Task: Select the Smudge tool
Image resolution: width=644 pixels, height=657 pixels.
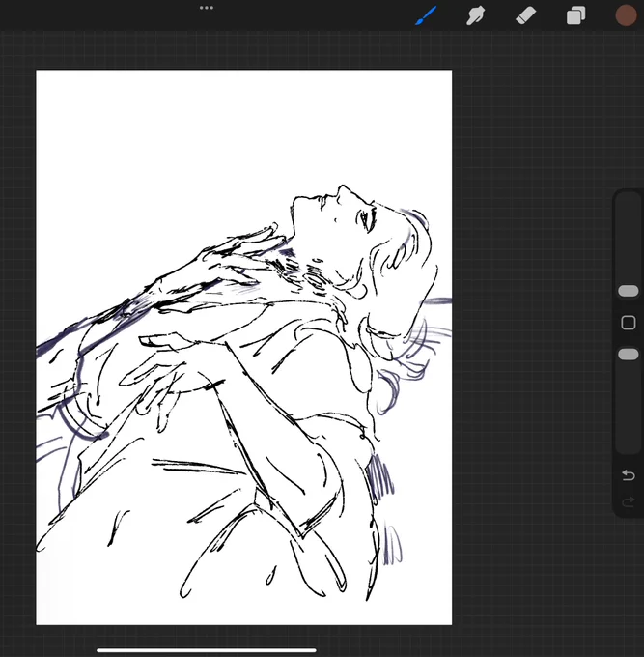Action: [476, 15]
